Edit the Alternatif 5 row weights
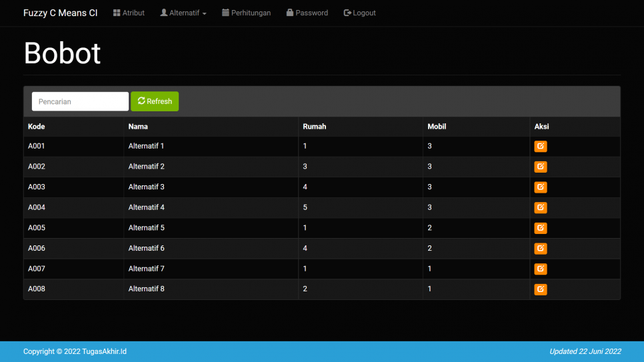This screenshot has height=362, width=644. click(541, 227)
